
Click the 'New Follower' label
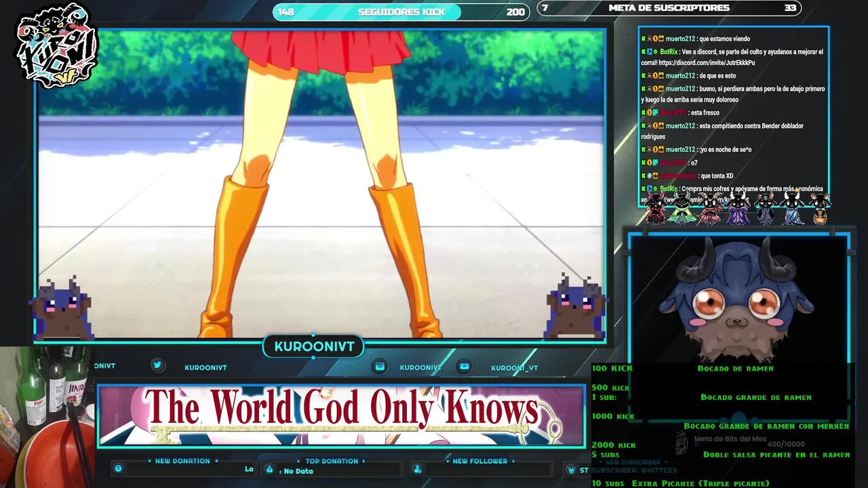click(x=480, y=461)
